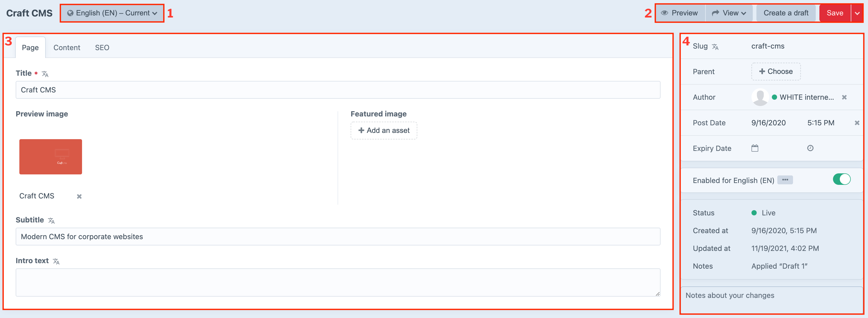Viewport: 868px width, 318px height.
Task: Remove Craft CMS preview image asset
Action: (x=79, y=196)
